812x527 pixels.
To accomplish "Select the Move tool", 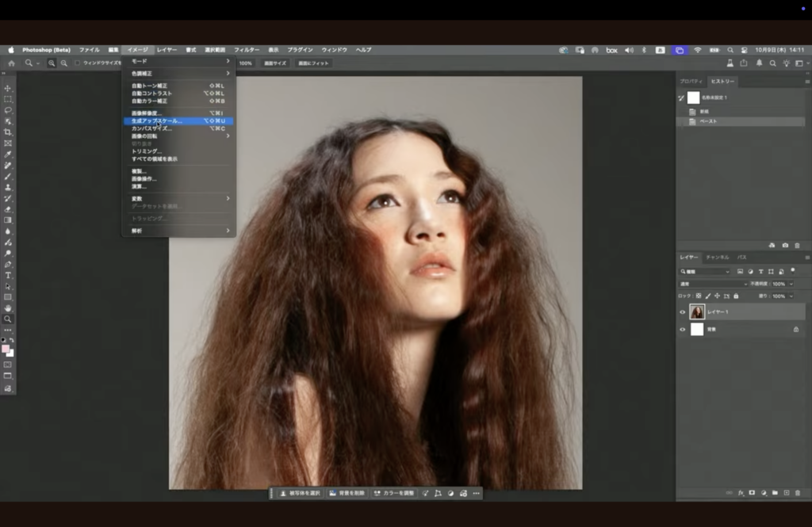I will [8, 88].
